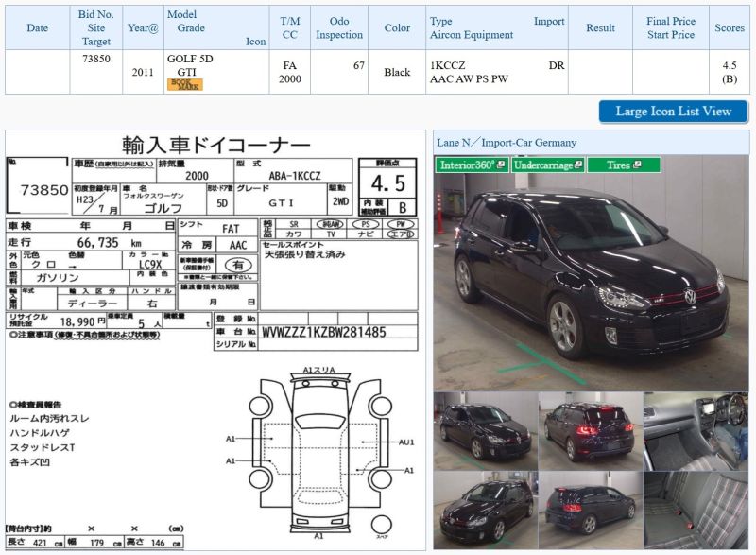
Task: Open the rear-quarter view thumbnail
Action: pyautogui.click(x=591, y=511)
